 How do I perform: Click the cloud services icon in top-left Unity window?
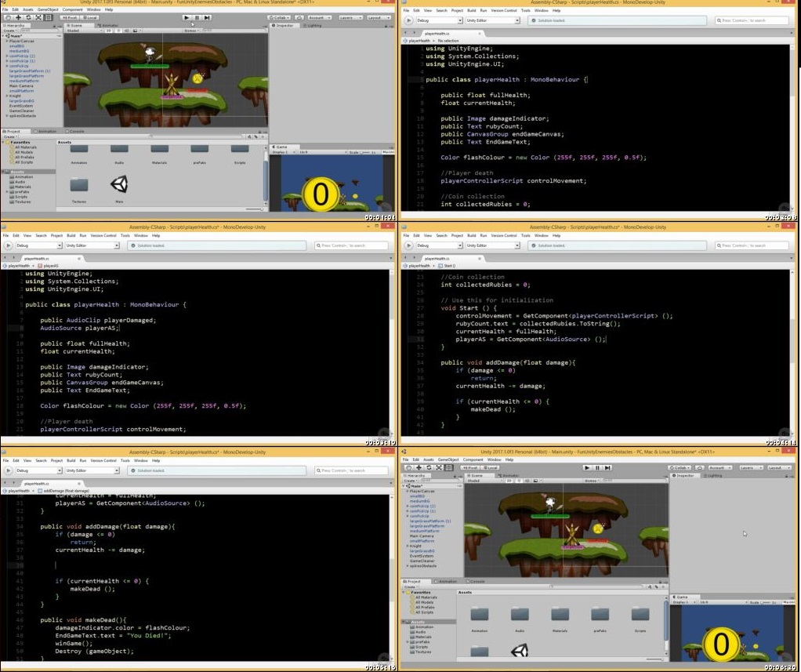coord(299,17)
